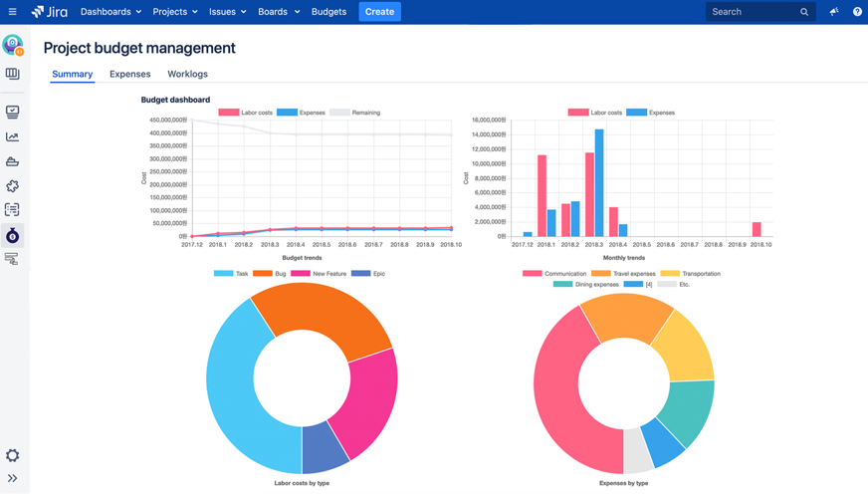Click the Search input field
Viewport: 868px width, 494px height.
click(753, 12)
